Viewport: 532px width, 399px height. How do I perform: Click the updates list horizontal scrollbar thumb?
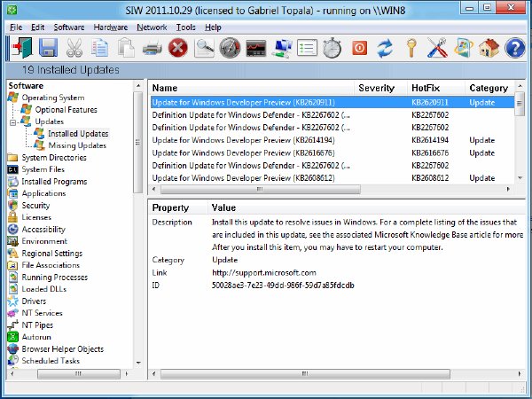pos(260,190)
